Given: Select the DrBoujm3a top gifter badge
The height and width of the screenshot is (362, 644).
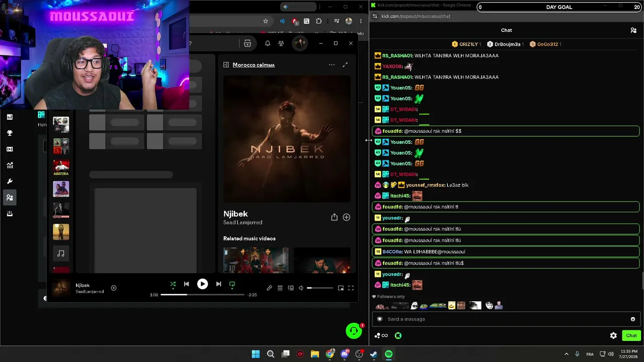Looking at the screenshot, I should 505,44.
